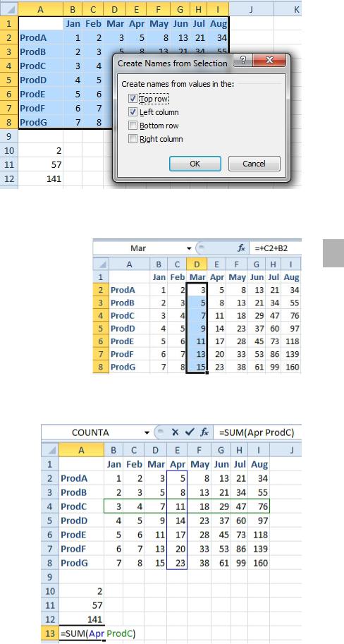
Task: Confirm the formula with the checkmark icon
Action: 189,432
